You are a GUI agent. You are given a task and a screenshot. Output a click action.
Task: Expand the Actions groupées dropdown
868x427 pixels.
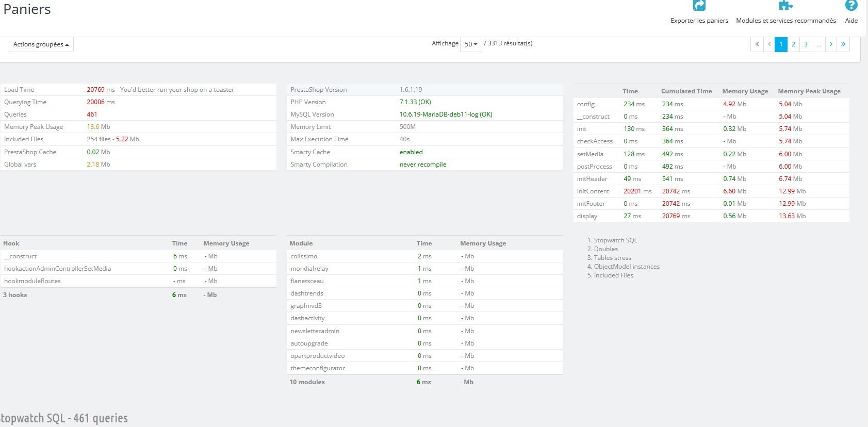coord(41,44)
